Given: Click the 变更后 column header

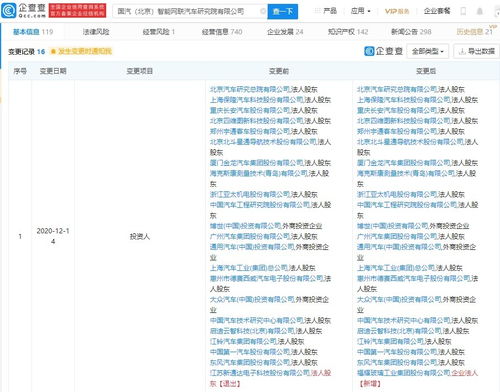Looking at the screenshot, I should (426, 71).
